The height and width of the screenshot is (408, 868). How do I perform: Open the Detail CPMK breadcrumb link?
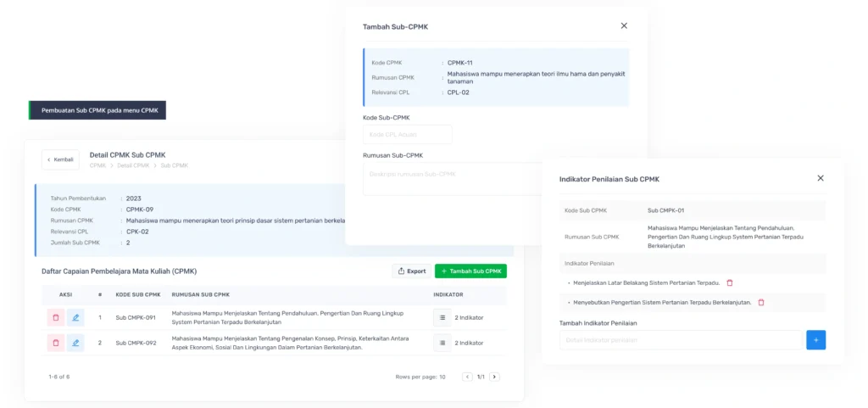coord(133,165)
